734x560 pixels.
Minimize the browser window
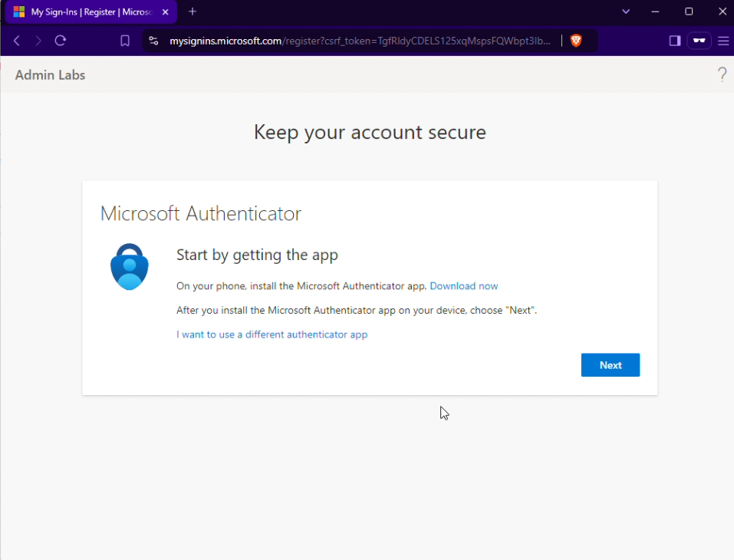point(655,12)
